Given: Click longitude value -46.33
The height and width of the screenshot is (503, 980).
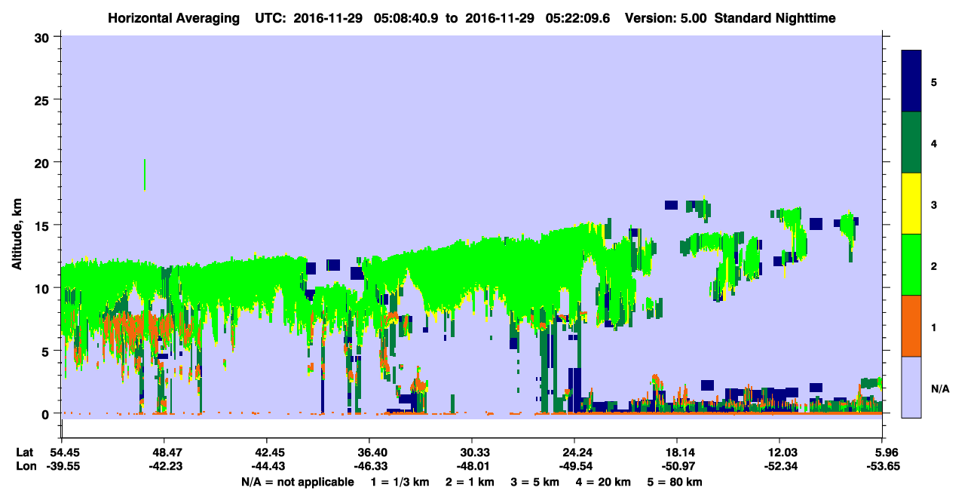Looking at the screenshot, I should coord(369,466).
